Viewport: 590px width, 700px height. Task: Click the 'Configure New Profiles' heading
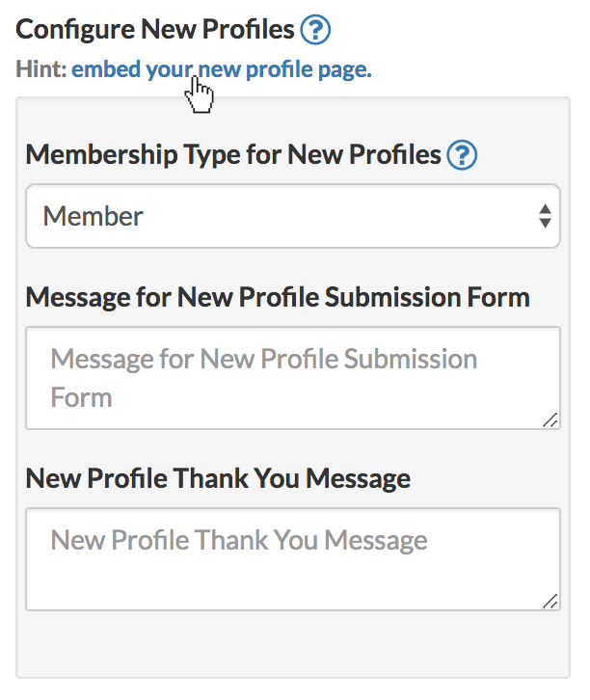point(155,30)
